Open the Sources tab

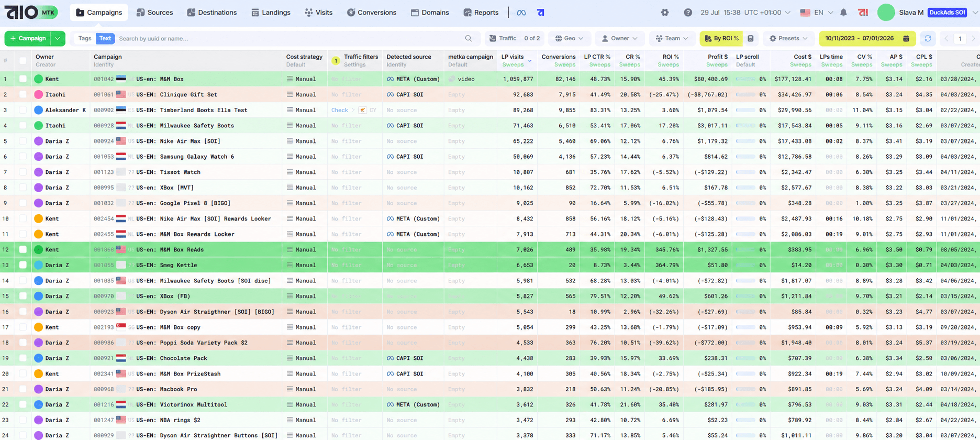pos(154,13)
